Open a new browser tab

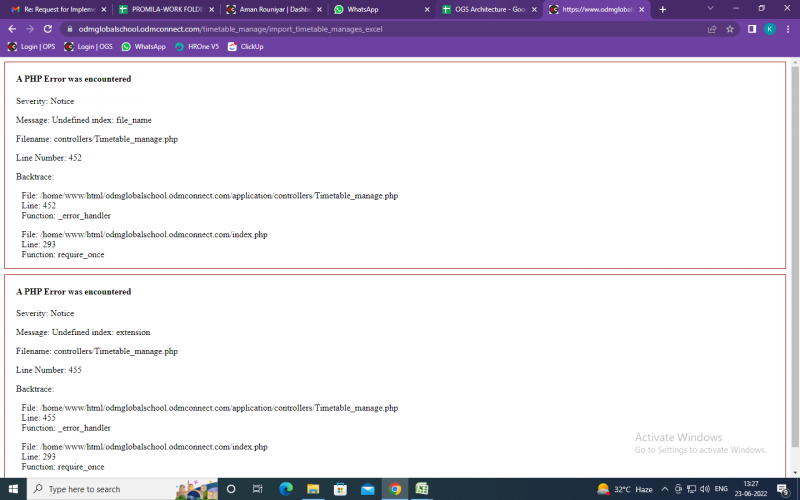662,9
